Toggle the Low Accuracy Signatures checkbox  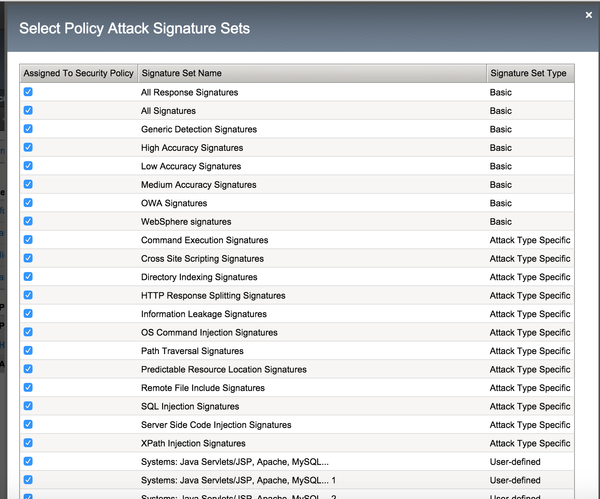tap(28, 166)
